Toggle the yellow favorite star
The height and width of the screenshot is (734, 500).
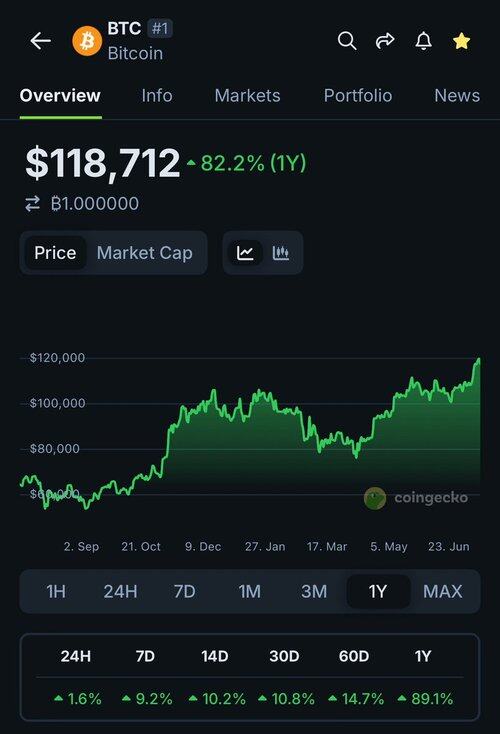pyautogui.click(x=461, y=41)
